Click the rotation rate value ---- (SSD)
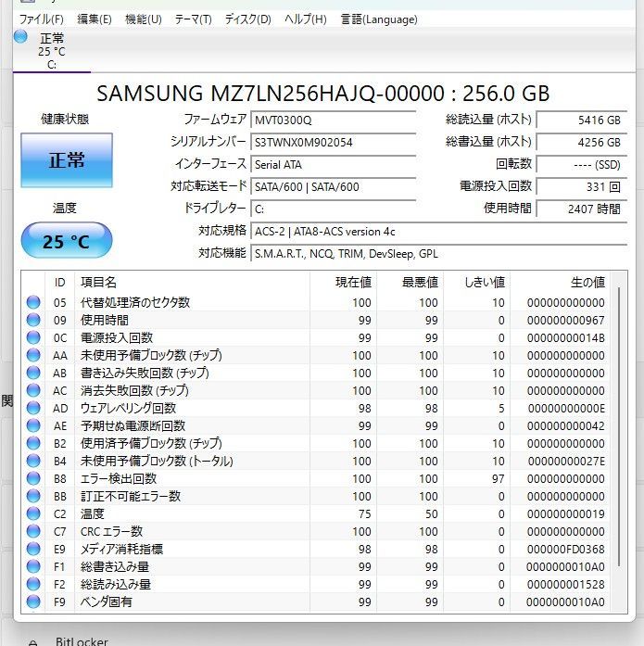Viewport: 644px width, 646px height. pyautogui.click(x=582, y=164)
